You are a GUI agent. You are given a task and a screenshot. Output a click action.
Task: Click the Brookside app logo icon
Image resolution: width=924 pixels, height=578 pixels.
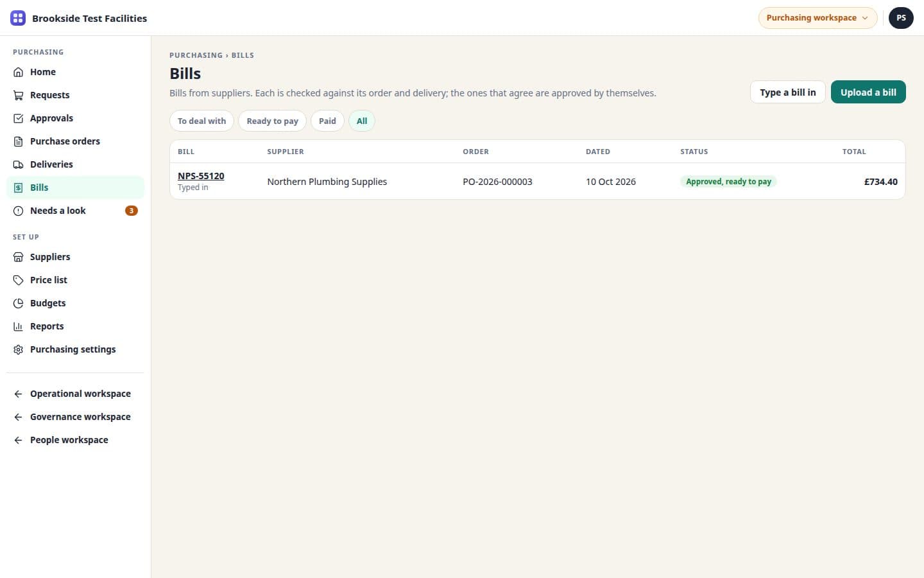coord(18,18)
